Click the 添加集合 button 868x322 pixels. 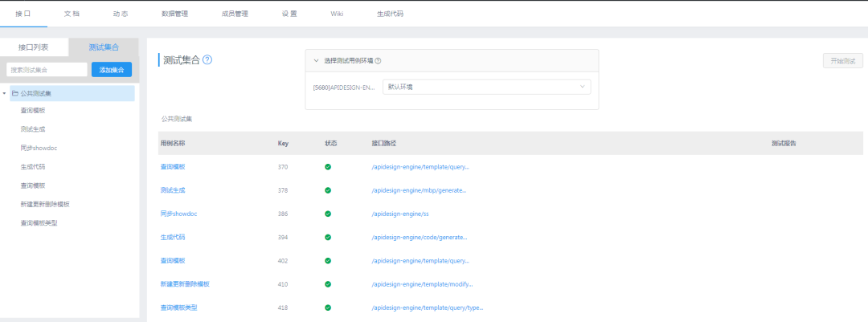pos(112,70)
